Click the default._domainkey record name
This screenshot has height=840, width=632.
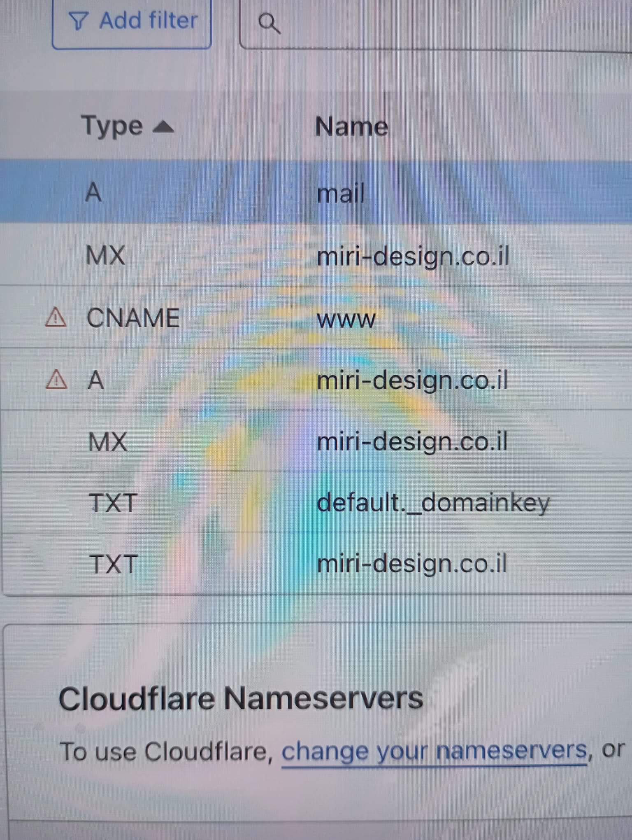(x=433, y=503)
